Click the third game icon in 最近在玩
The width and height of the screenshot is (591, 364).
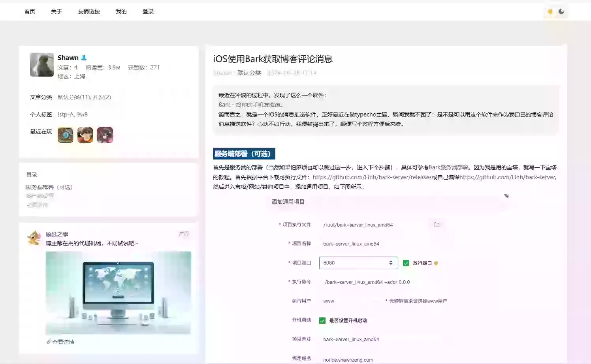pyautogui.click(x=105, y=135)
